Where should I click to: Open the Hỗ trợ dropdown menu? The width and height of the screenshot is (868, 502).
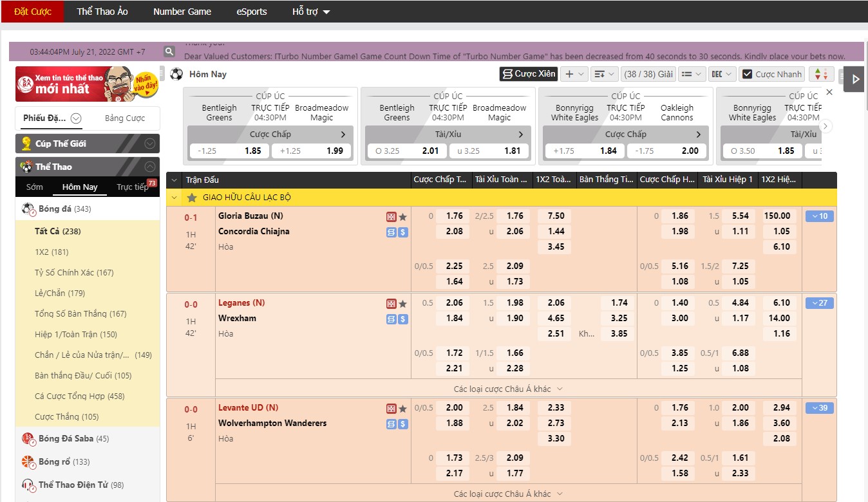(x=311, y=12)
